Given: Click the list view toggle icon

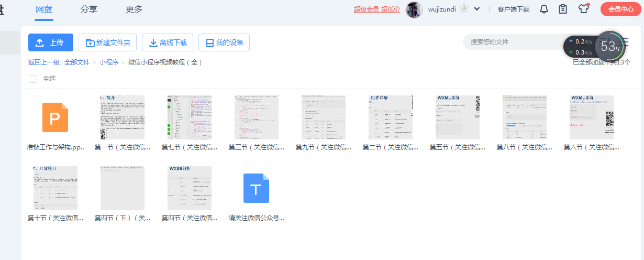Looking at the screenshot, I should coord(624,42).
